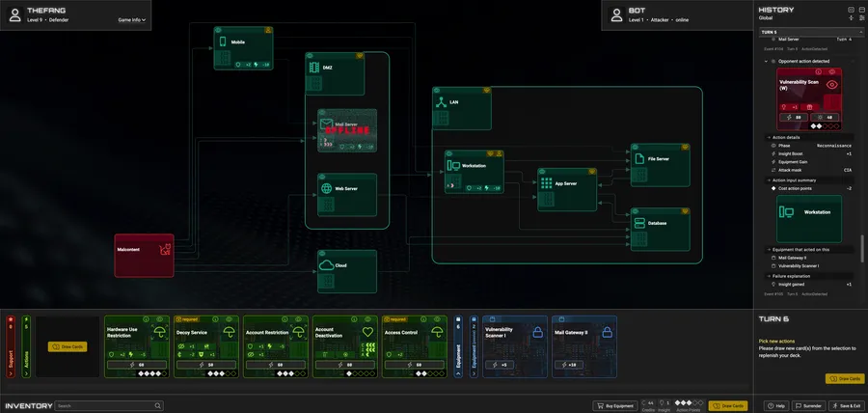Select the green Actions card stack tab
This screenshot has width=868, height=413.
tap(26, 346)
